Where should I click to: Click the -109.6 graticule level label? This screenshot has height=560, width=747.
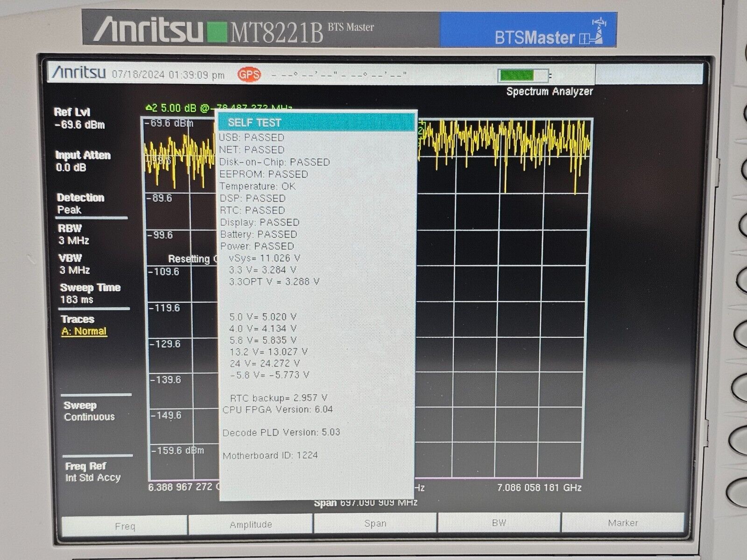coord(163,272)
